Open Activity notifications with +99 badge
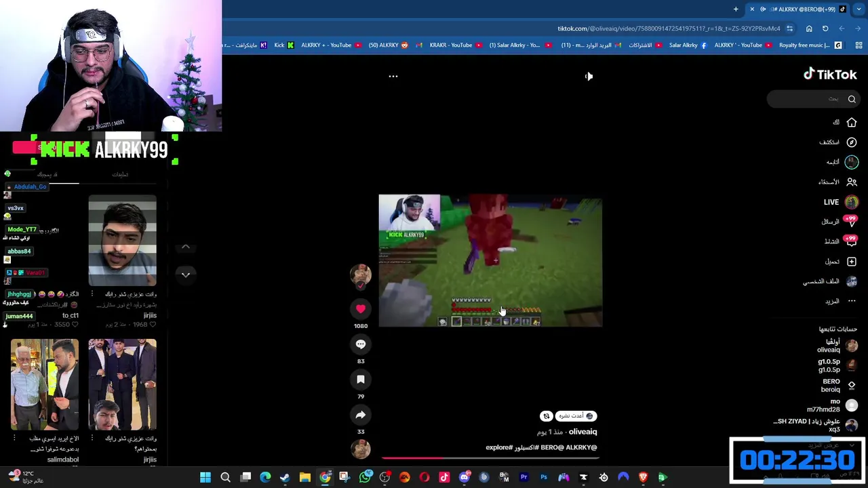Viewport: 868px width, 488px height. [x=840, y=241]
